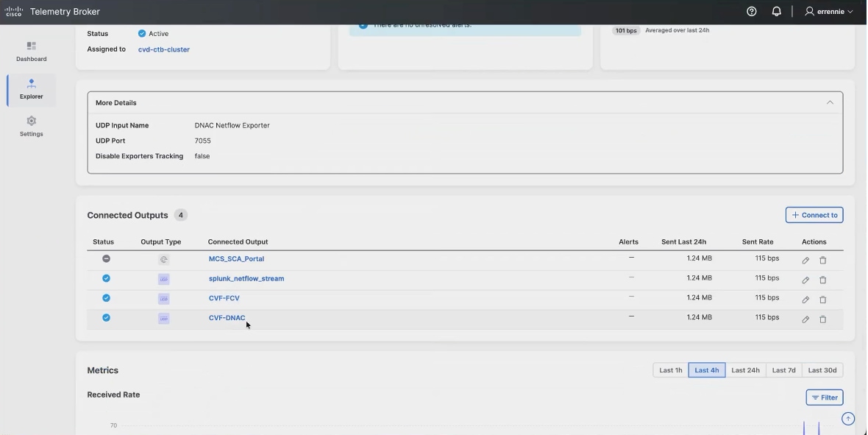
Task: Open the MCS_SCA_Portal output link
Action: tap(236, 259)
